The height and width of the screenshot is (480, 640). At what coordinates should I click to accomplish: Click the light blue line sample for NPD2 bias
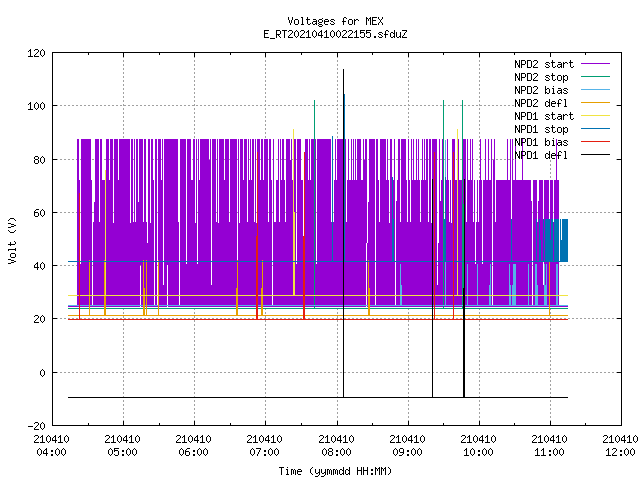tap(595, 90)
